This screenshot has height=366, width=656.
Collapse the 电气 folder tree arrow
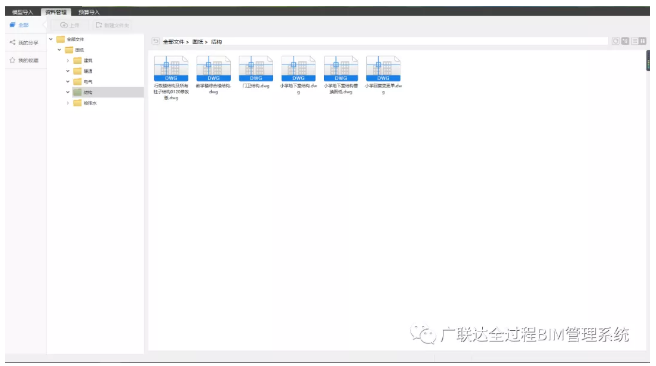[x=68, y=82]
